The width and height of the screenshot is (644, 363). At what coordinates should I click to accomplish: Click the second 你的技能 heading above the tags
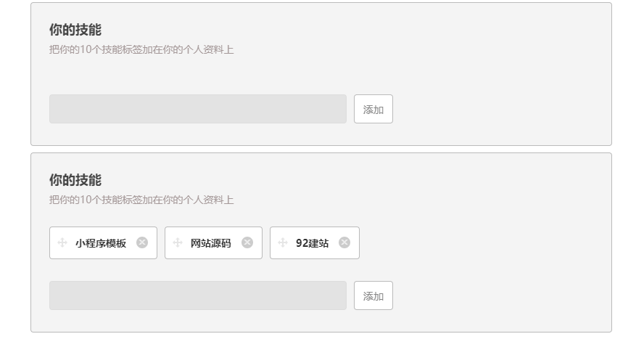[x=75, y=180]
